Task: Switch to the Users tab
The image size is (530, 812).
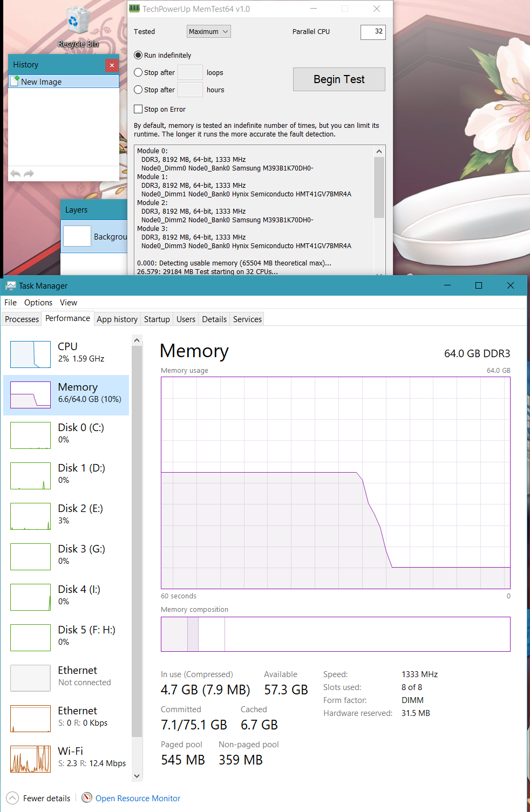Action: pyautogui.click(x=186, y=319)
